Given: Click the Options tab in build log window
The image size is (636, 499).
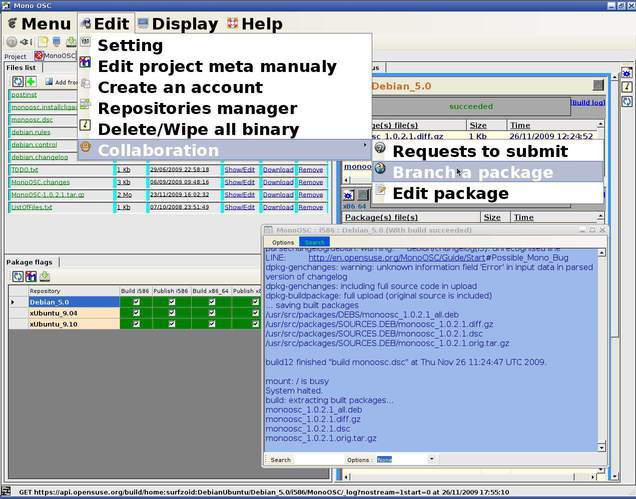Looking at the screenshot, I should click(283, 242).
